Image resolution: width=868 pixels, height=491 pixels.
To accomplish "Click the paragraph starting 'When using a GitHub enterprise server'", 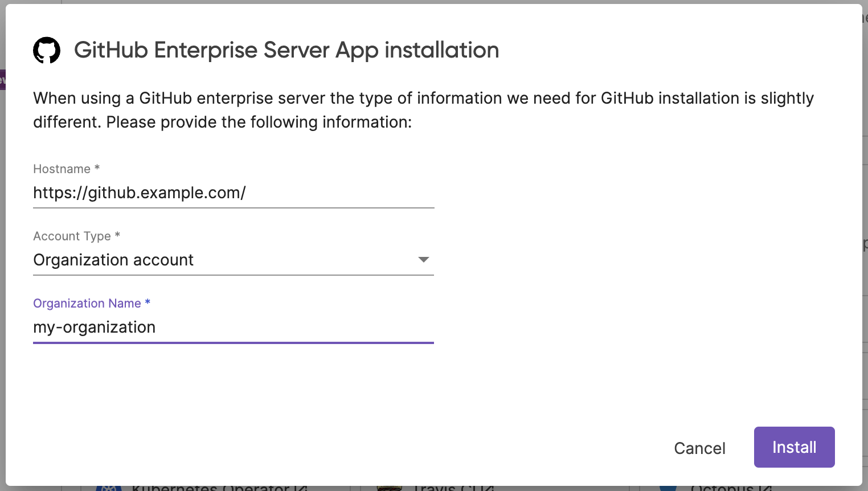I will point(423,110).
